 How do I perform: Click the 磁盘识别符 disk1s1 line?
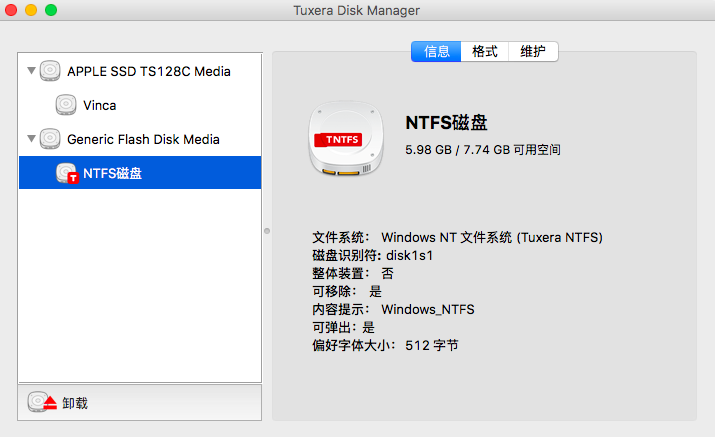tap(373, 255)
